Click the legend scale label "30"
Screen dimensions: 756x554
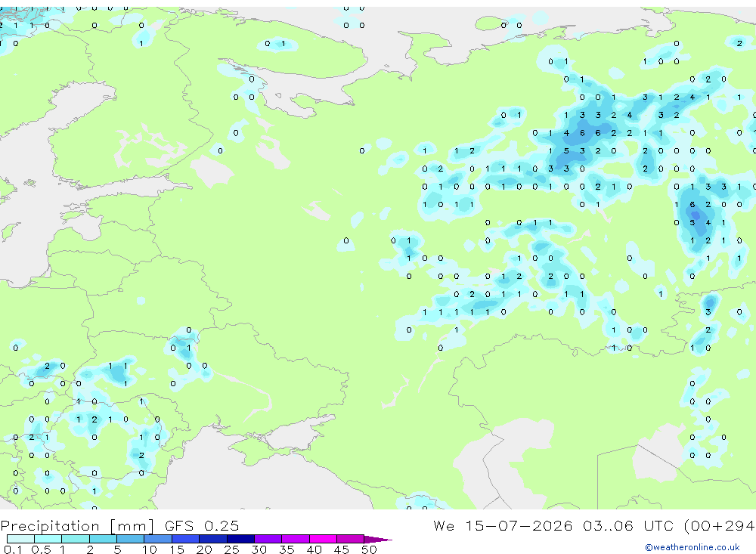259,549
